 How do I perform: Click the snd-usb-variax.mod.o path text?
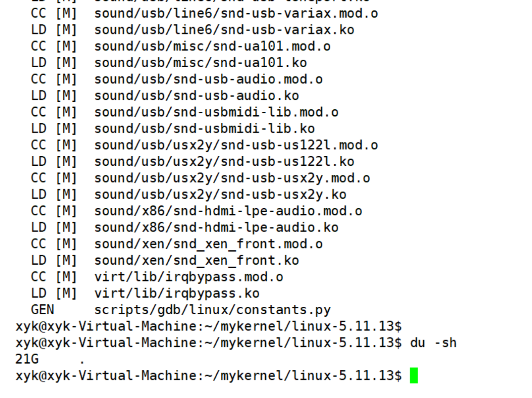(x=236, y=14)
